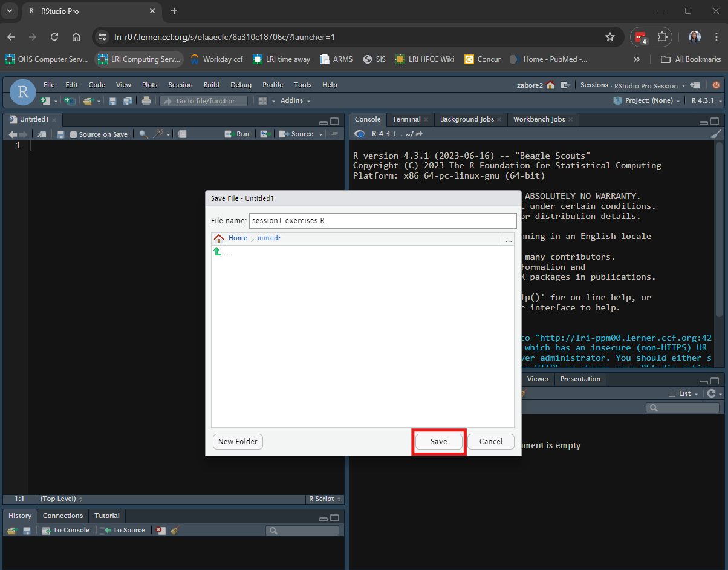Click the Source button in editor toolbar
Image resolution: width=728 pixels, height=570 pixels.
[x=296, y=134]
